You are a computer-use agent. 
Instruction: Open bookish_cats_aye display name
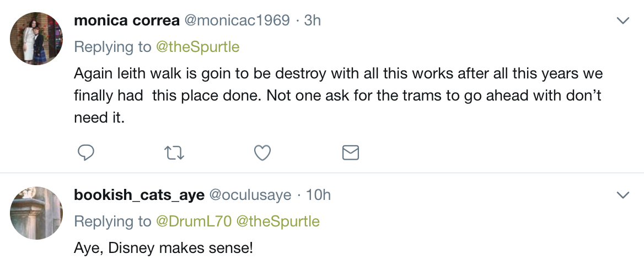click(139, 195)
